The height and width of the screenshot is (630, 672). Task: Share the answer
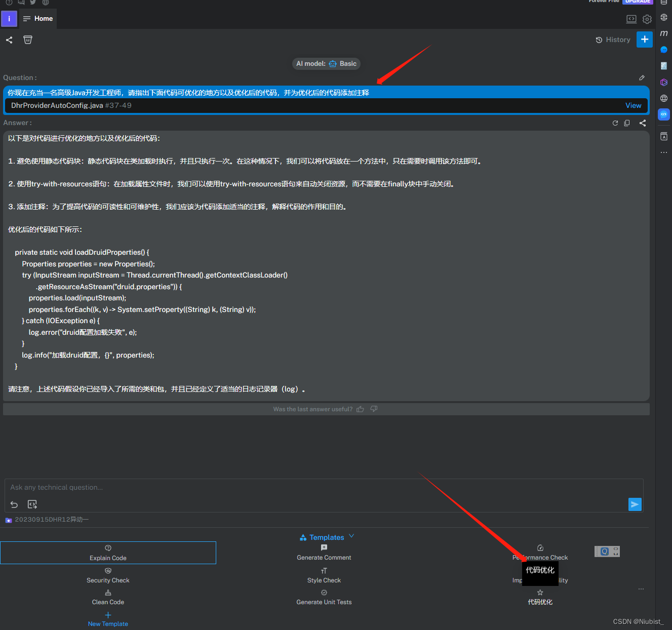(643, 123)
